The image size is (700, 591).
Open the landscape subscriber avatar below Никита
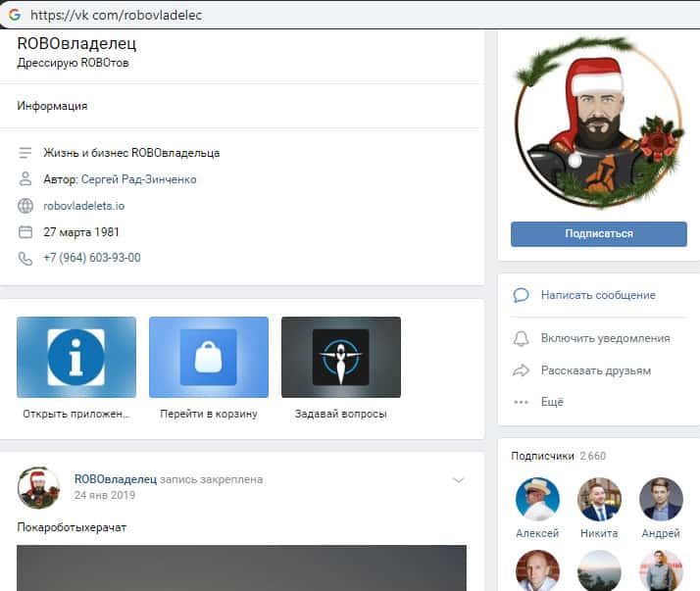point(599,570)
